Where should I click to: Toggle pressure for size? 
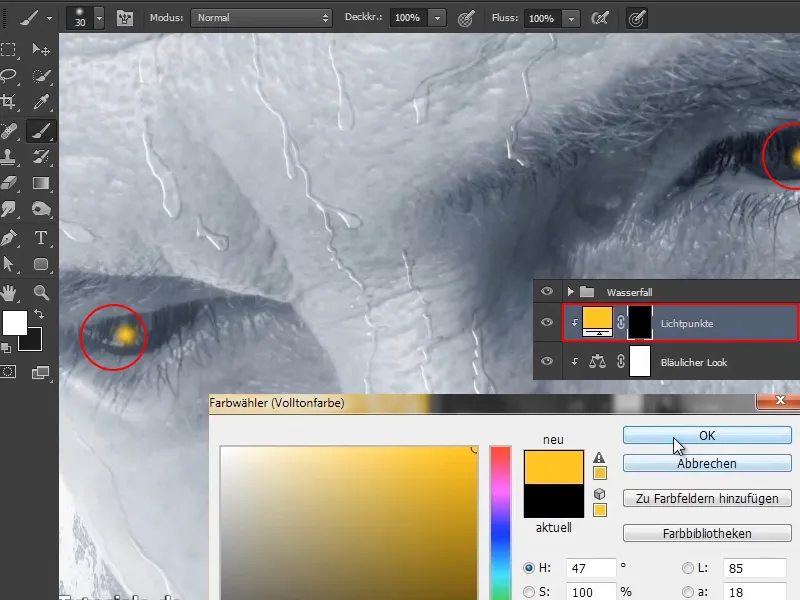point(636,19)
